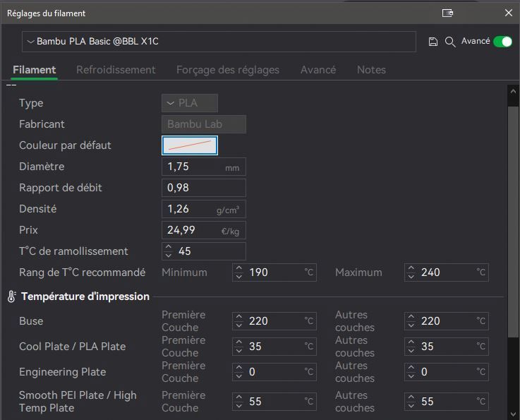Image resolution: width=520 pixels, height=420 pixels.
Task: Click the search magnifier icon
Action: 449,42
